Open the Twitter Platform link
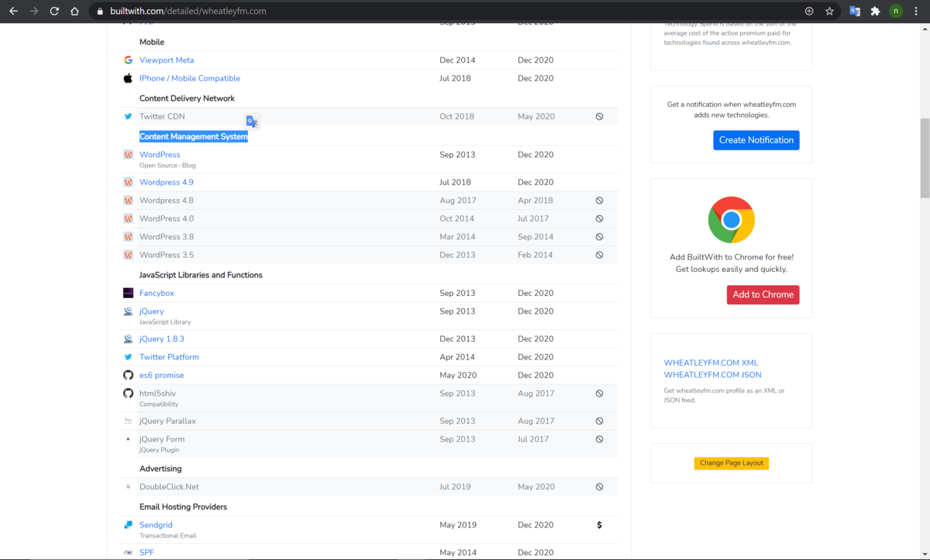The height and width of the screenshot is (560, 930). pos(169,357)
